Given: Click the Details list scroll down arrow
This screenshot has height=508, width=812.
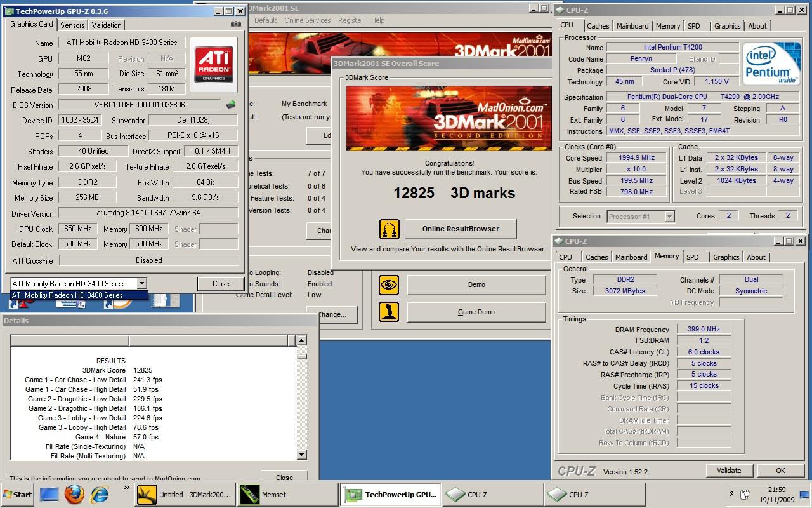Looking at the screenshot, I should 301,455.
